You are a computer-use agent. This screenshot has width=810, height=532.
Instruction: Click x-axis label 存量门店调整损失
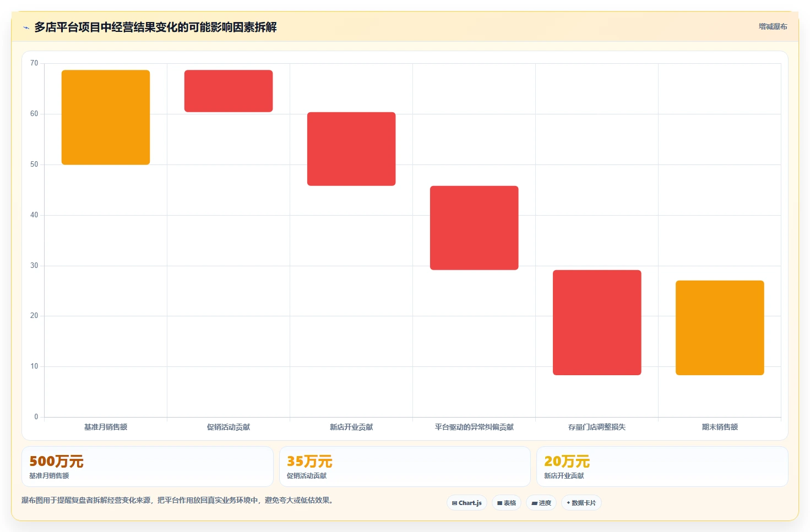click(x=597, y=427)
